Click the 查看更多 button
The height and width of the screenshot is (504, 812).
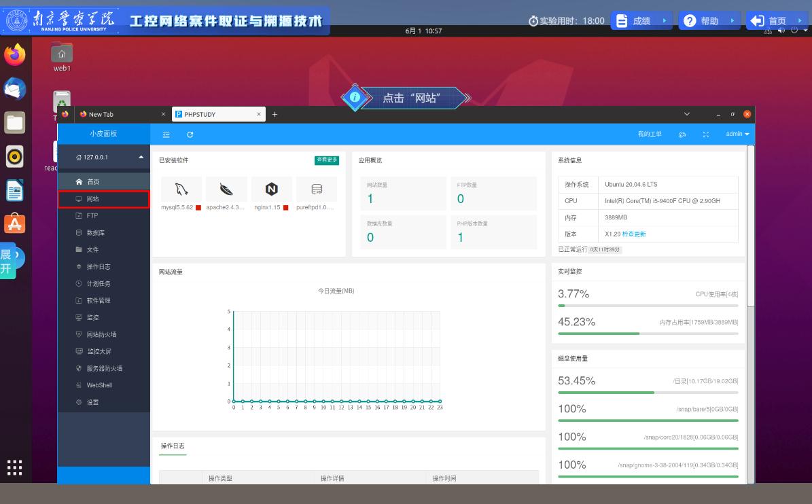point(327,160)
